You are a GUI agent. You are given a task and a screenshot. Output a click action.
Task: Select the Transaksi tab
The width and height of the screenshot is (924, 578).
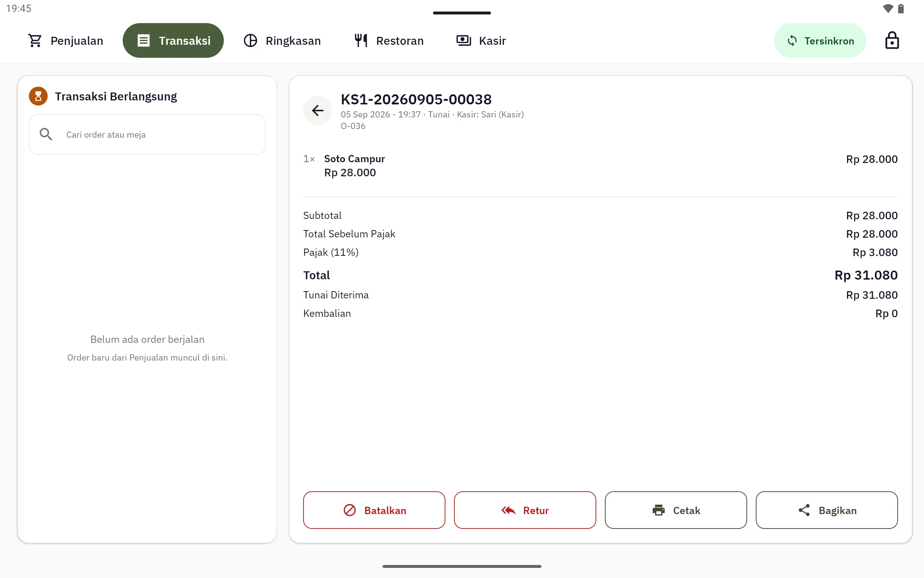point(173,40)
